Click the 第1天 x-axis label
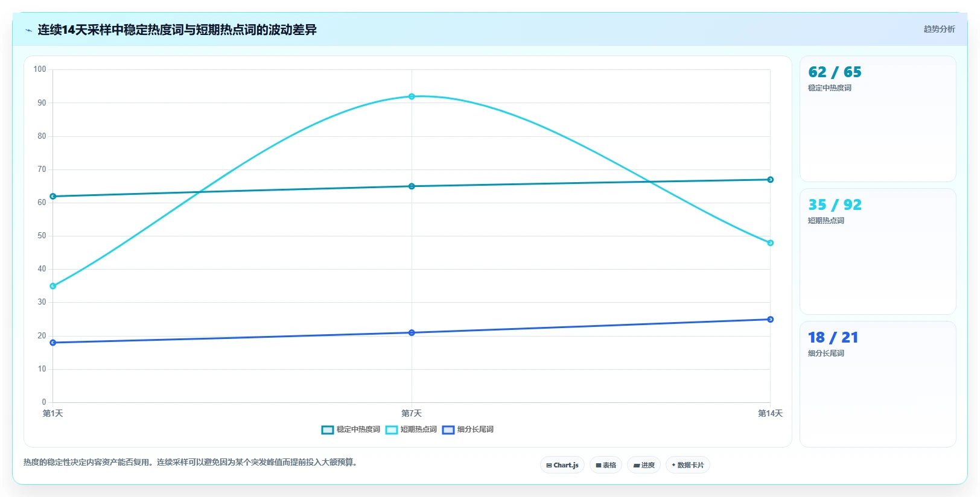The image size is (980, 497). [x=53, y=413]
